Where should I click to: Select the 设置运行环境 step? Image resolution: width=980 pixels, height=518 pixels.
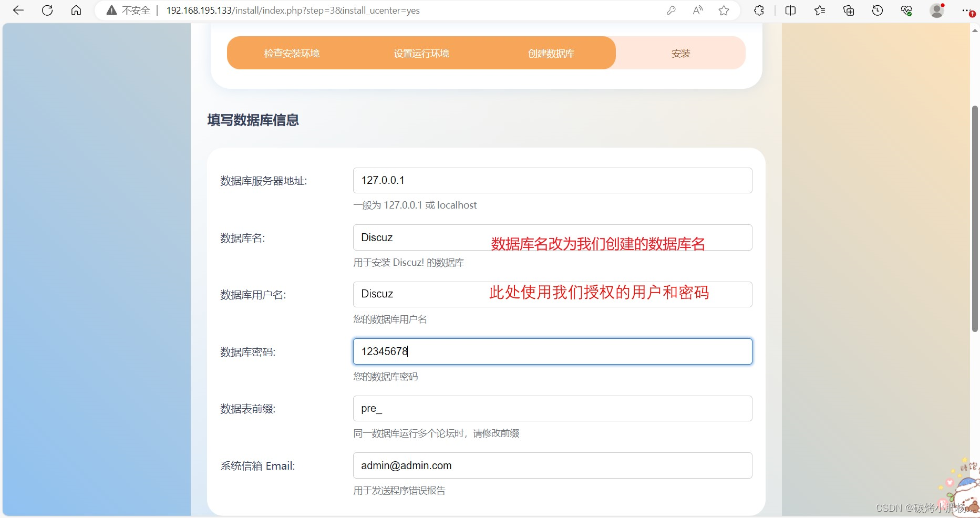point(421,53)
